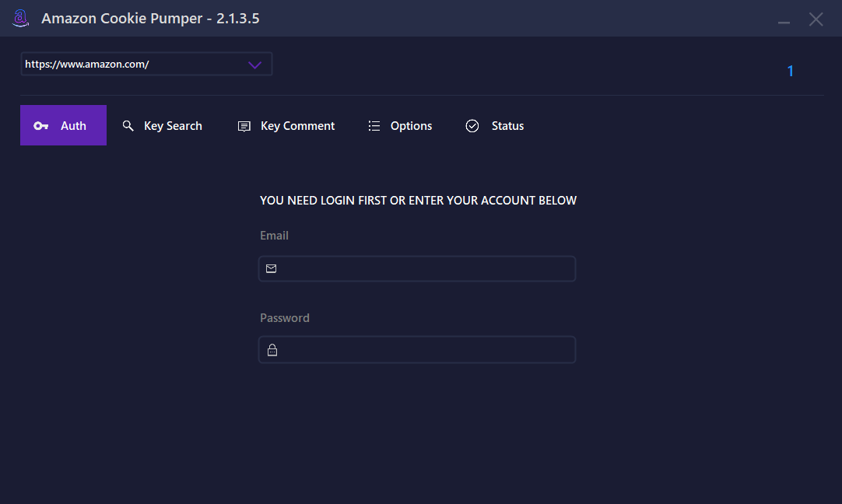Go to the Options tab
This screenshot has height=504, width=842.
click(x=400, y=125)
